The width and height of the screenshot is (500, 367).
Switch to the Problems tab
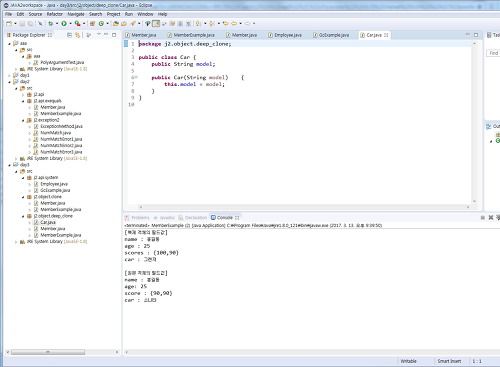137,218
